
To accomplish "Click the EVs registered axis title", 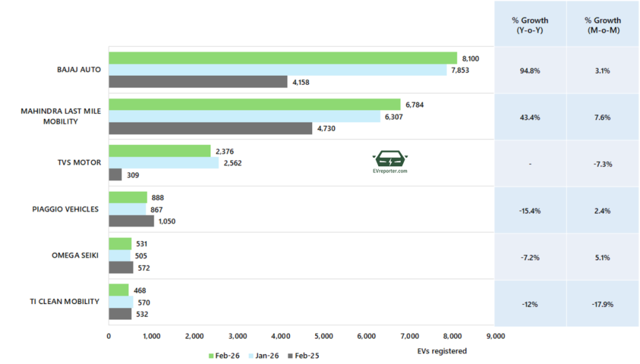I will click(441, 351).
